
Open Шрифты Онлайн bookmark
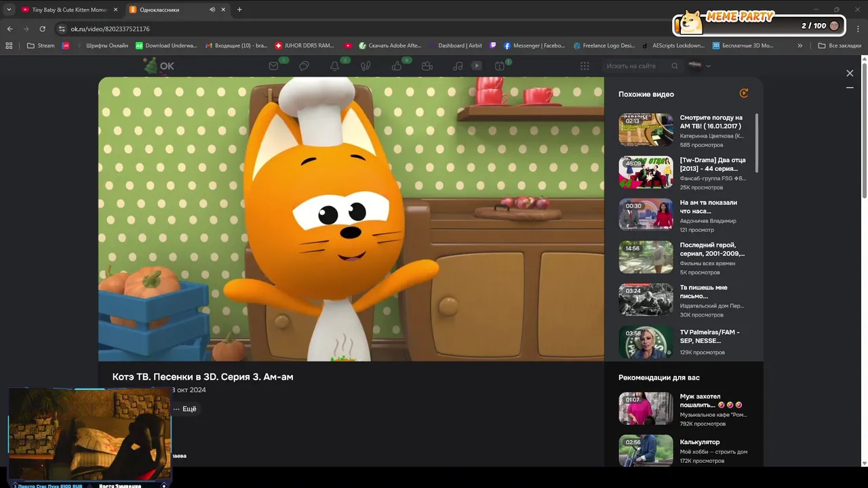102,45
